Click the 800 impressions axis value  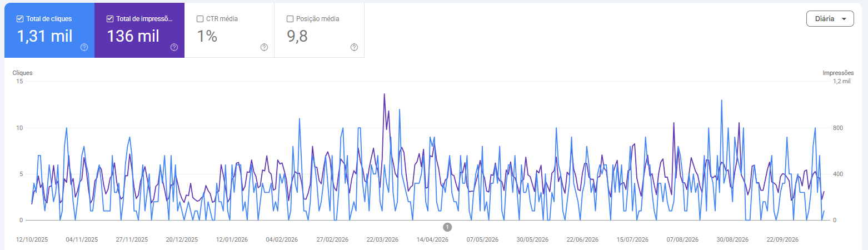point(838,128)
